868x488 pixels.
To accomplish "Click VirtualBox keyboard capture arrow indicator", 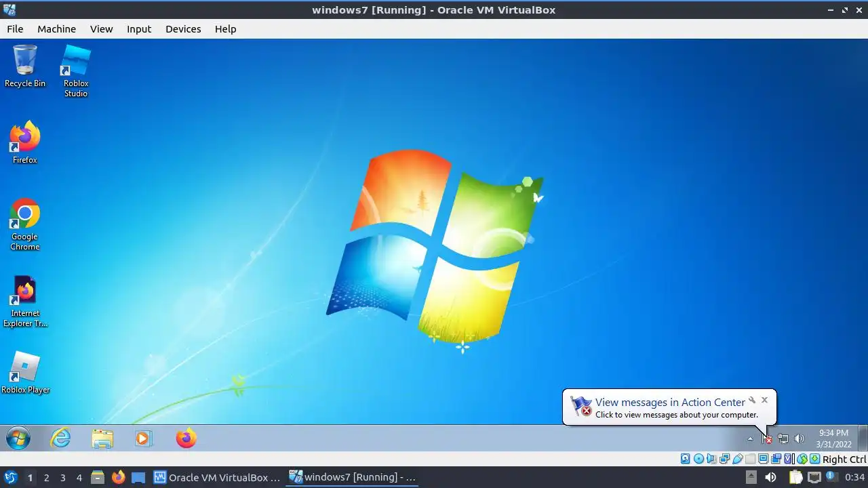I will coord(814,459).
